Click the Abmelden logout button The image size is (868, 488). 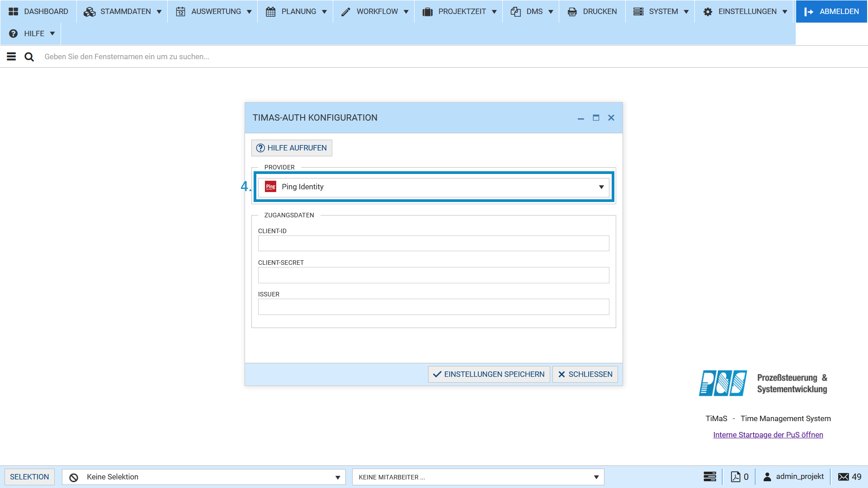pos(831,12)
